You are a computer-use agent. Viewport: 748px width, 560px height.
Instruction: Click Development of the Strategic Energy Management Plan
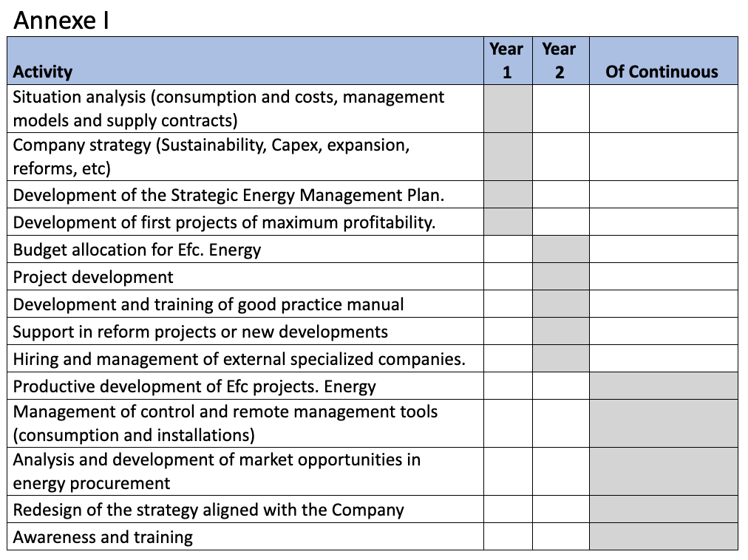click(228, 195)
